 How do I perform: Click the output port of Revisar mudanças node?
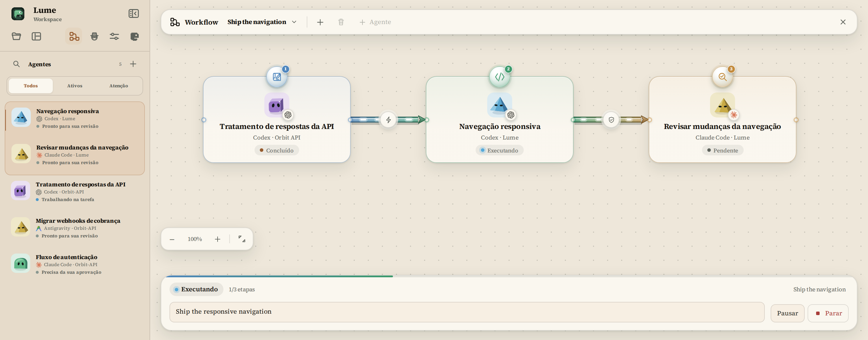[796, 120]
